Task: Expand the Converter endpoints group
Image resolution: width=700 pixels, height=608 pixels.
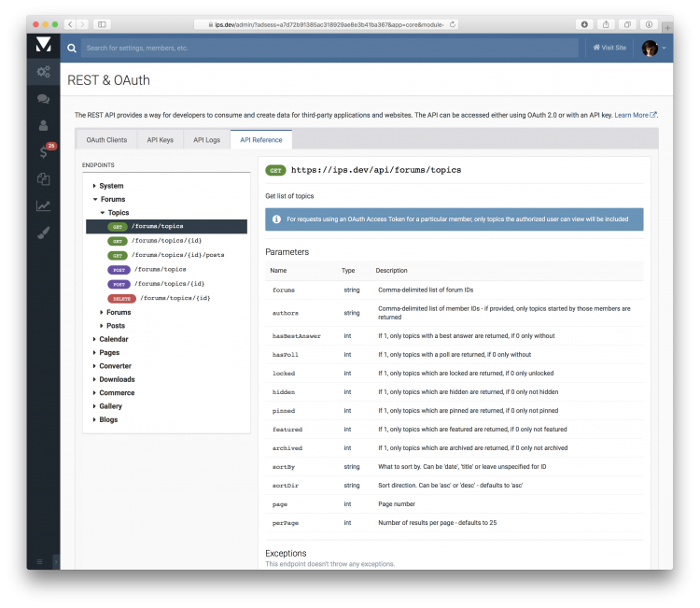Action: pyautogui.click(x=112, y=366)
